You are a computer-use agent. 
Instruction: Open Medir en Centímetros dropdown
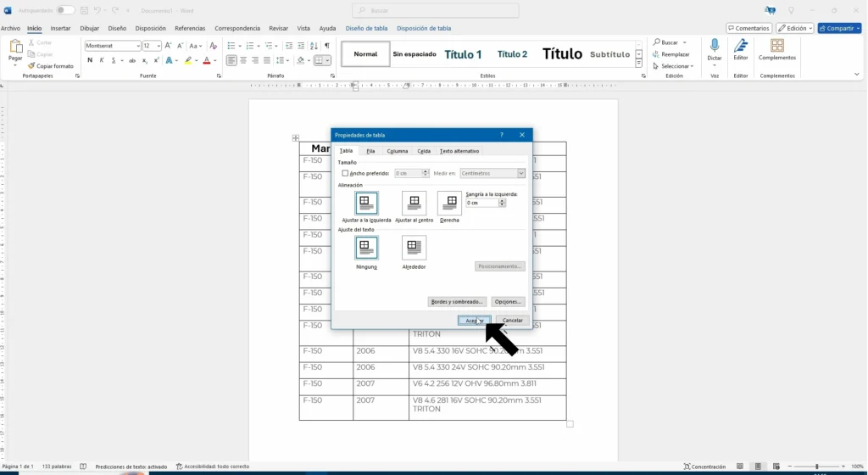(x=521, y=173)
